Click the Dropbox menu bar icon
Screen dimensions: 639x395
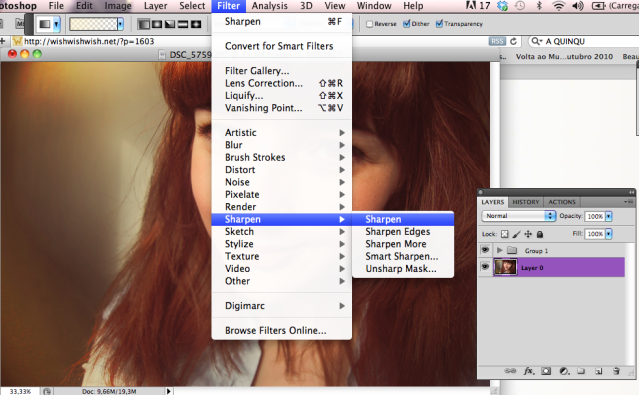502,6
